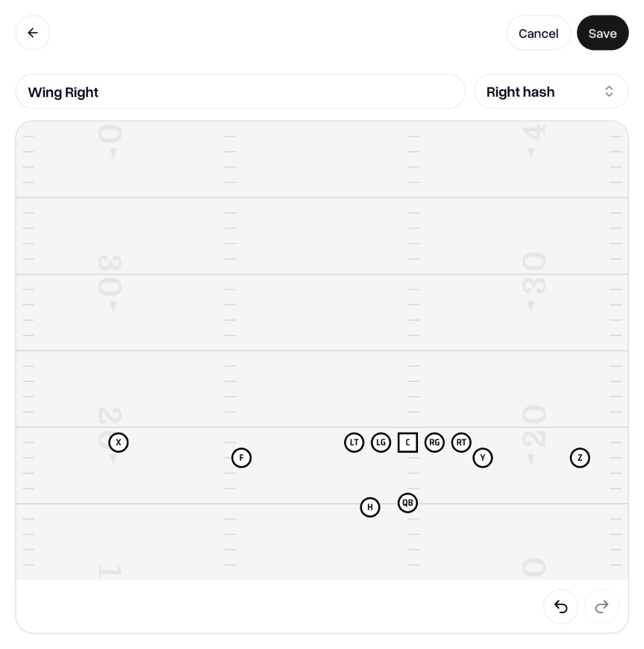Select the QB player marker

pos(407,503)
